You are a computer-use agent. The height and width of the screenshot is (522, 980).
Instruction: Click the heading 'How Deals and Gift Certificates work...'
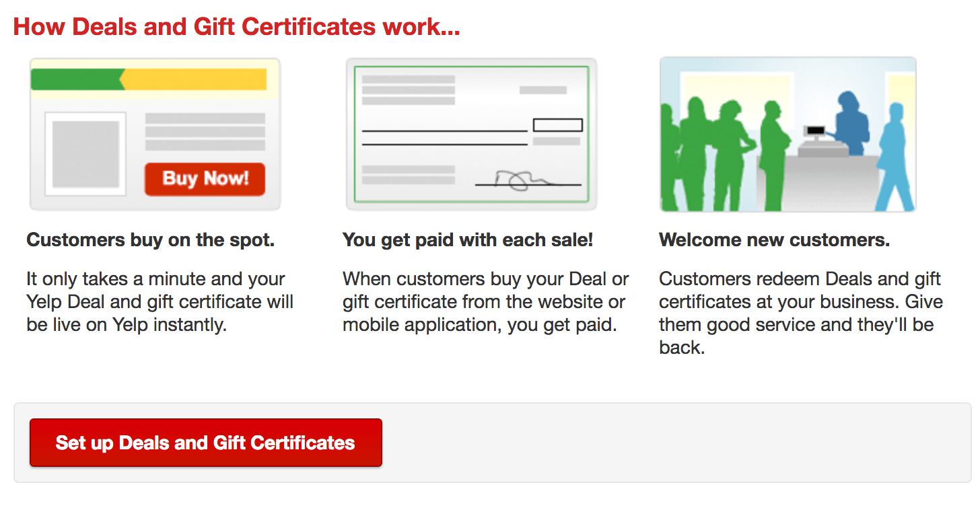click(x=236, y=27)
